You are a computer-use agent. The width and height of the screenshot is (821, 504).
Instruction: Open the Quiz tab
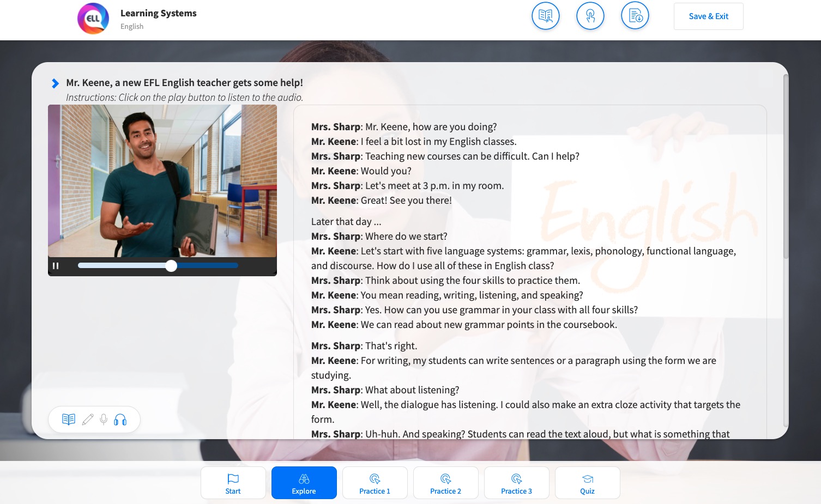pyautogui.click(x=588, y=483)
